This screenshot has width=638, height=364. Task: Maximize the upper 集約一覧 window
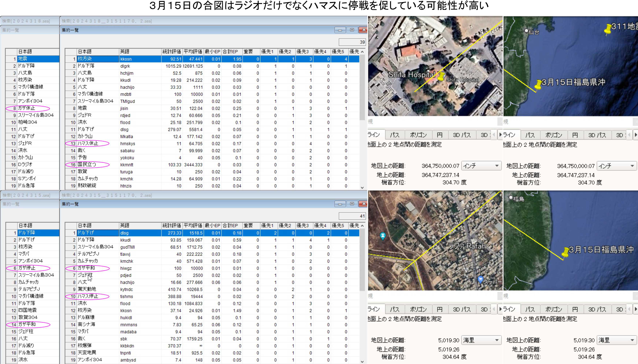(352, 30)
